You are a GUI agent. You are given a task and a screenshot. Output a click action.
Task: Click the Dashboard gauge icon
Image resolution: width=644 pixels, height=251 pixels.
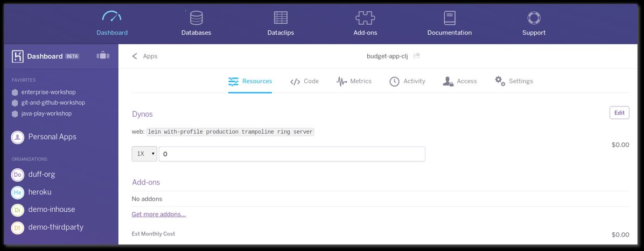pyautogui.click(x=112, y=17)
